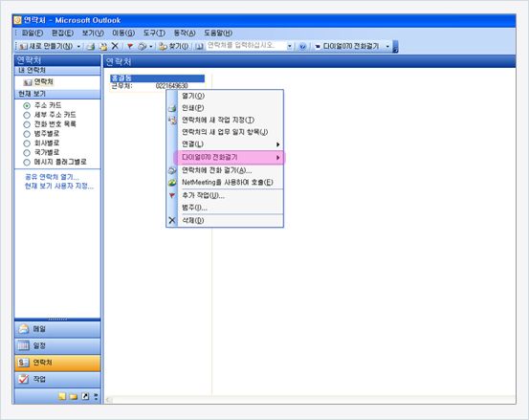Choose 열기(O) in the context menu
Viewport: 529px width, 420px height.
(225, 96)
